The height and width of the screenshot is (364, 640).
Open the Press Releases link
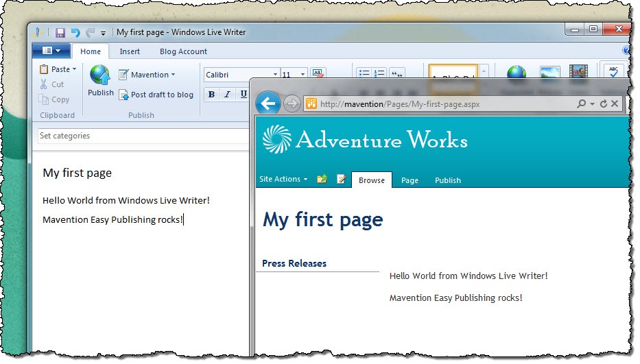(x=294, y=263)
